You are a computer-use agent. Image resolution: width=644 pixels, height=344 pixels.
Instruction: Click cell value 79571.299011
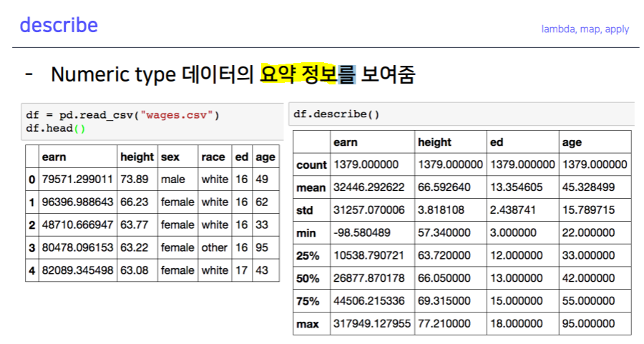77,180
